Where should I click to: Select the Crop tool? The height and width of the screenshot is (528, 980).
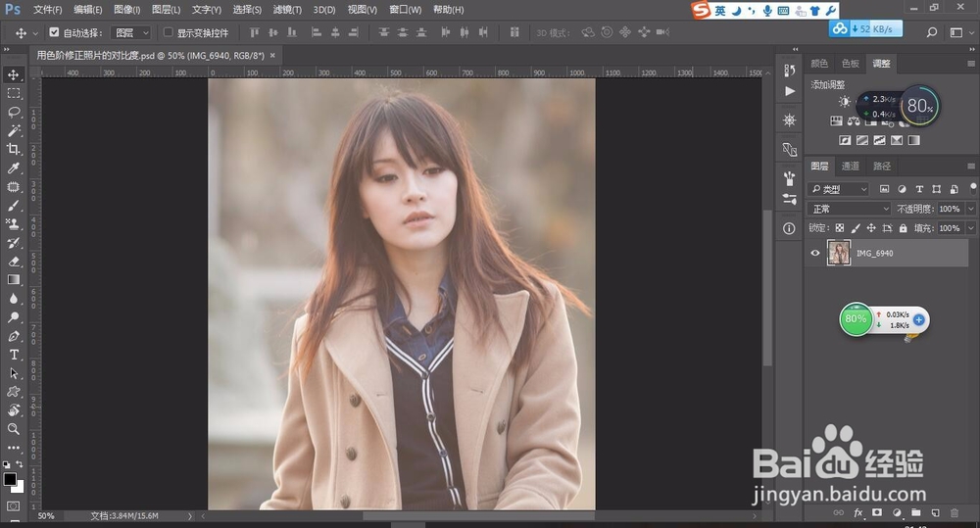[13, 149]
